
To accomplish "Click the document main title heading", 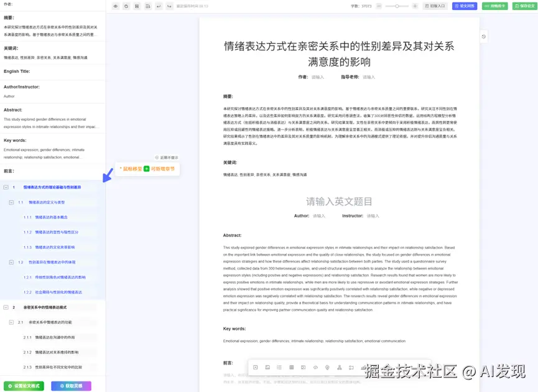I will tap(339, 54).
